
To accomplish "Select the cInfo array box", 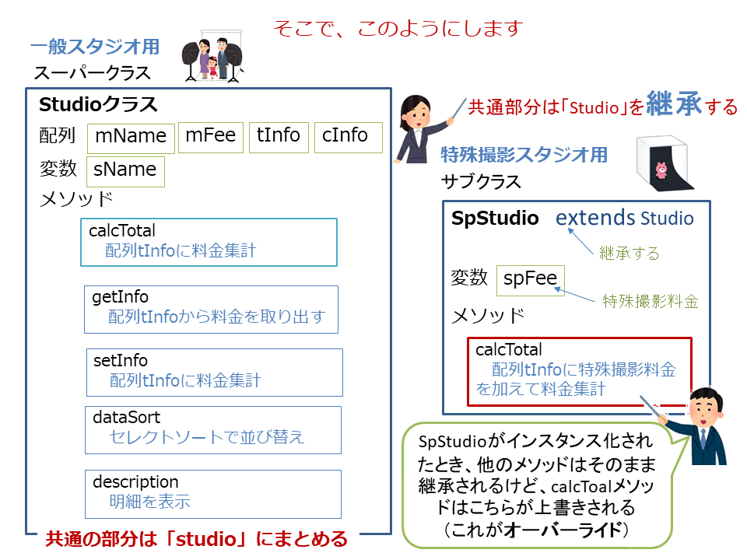I will point(349,138).
